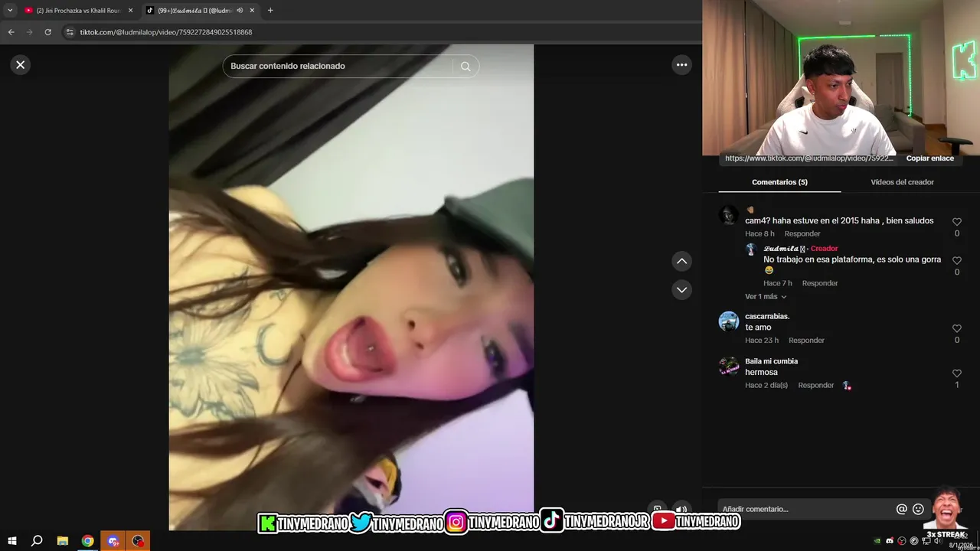Go to next video with down arrow
This screenshot has width=980, height=551.
click(x=681, y=290)
